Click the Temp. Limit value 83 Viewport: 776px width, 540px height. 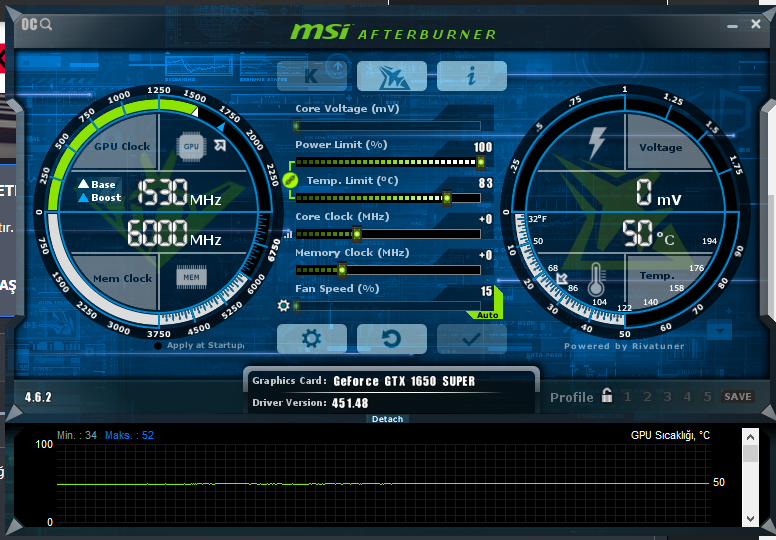(x=486, y=183)
